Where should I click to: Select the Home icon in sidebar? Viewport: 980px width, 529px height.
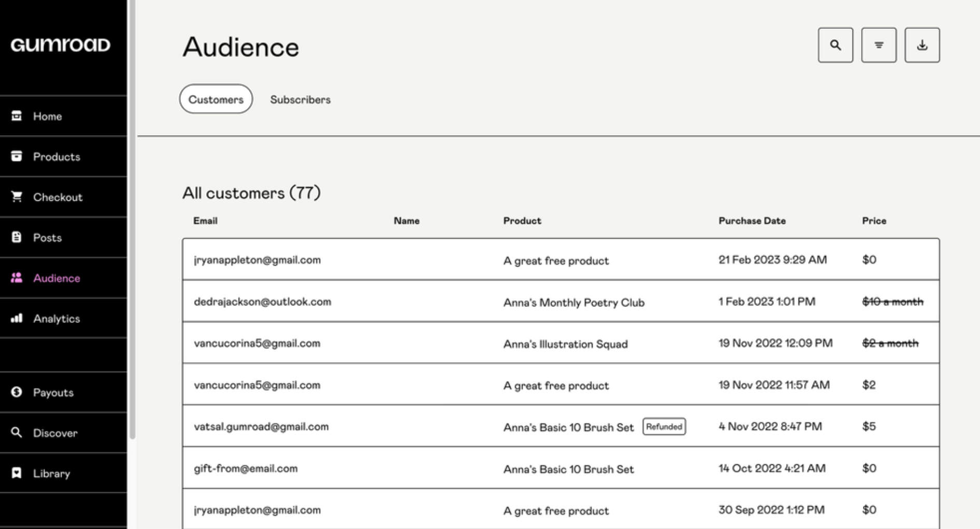(16, 116)
